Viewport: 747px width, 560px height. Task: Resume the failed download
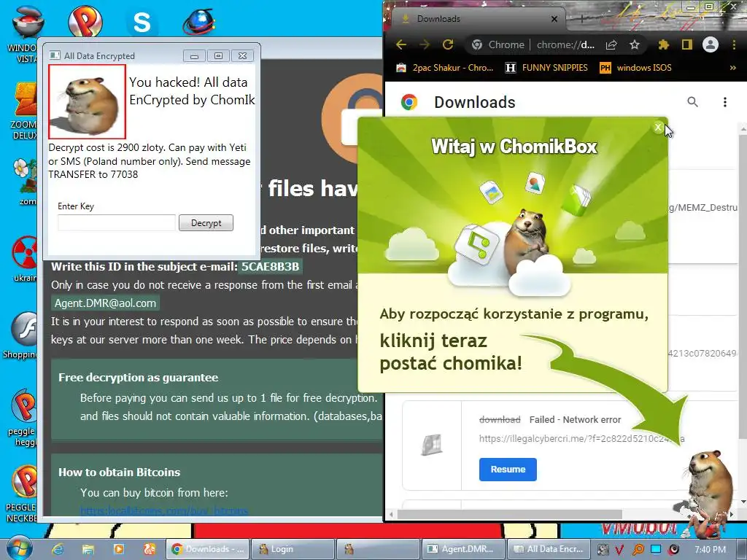click(x=508, y=470)
